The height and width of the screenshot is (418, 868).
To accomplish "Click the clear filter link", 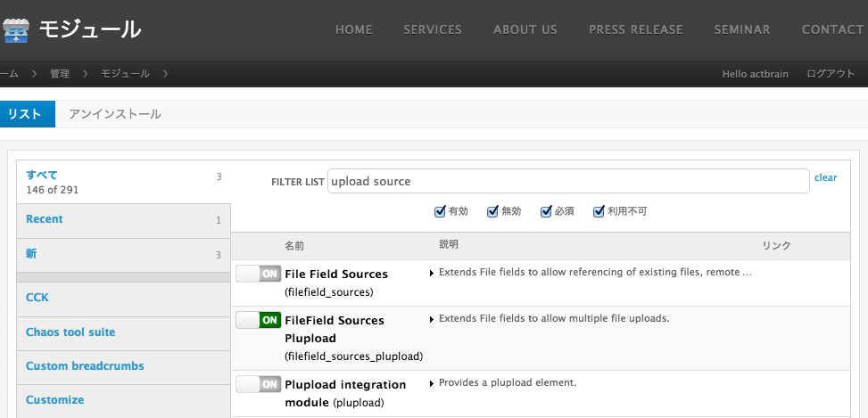I will click(825, 177).
